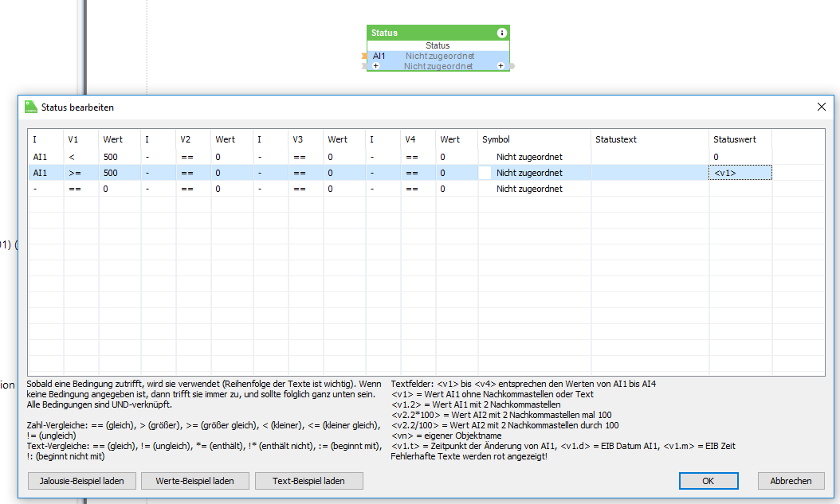Click the Abbrechen button
Screen dimensions: 840x504
point(791,481)
